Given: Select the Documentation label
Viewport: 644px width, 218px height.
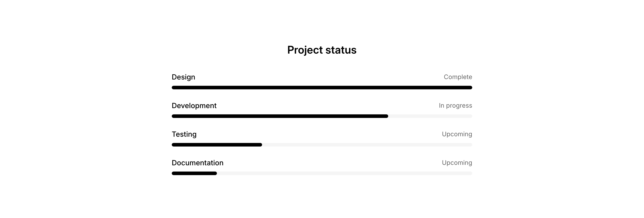Looking at the screenshot, I should 197,163.
